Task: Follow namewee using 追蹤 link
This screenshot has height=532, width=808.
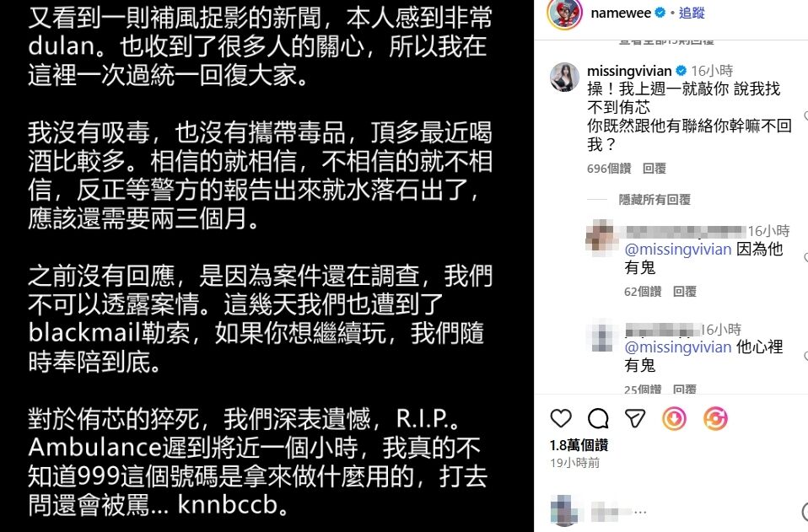Action: coord(692,13)
